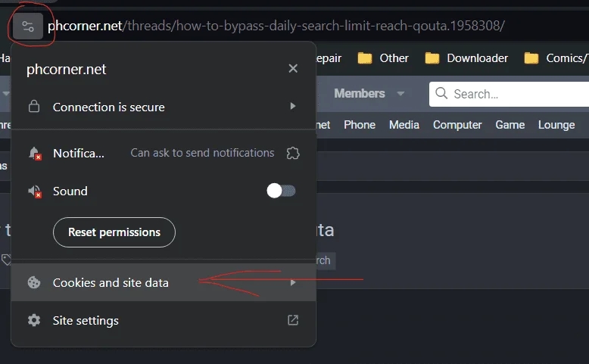This screenshot has width=589, height=364.
Task: Open the Media forum tab
Action: [x=404, y=125]
